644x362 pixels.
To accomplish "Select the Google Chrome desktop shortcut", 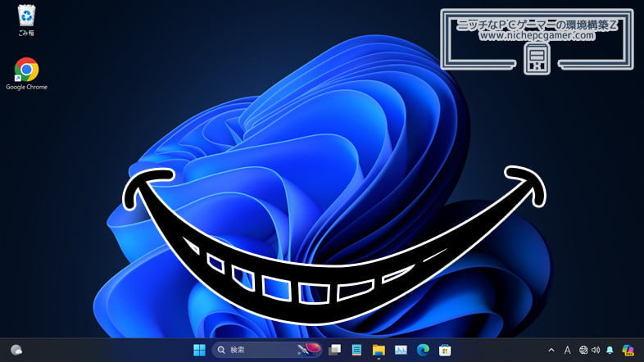I will 26,74.
